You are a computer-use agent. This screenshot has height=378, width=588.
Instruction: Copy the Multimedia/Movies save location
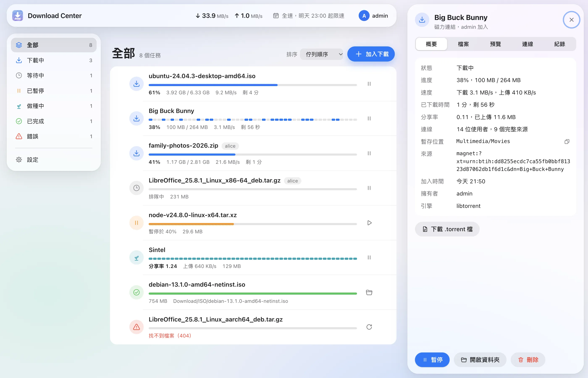point(567,142)
